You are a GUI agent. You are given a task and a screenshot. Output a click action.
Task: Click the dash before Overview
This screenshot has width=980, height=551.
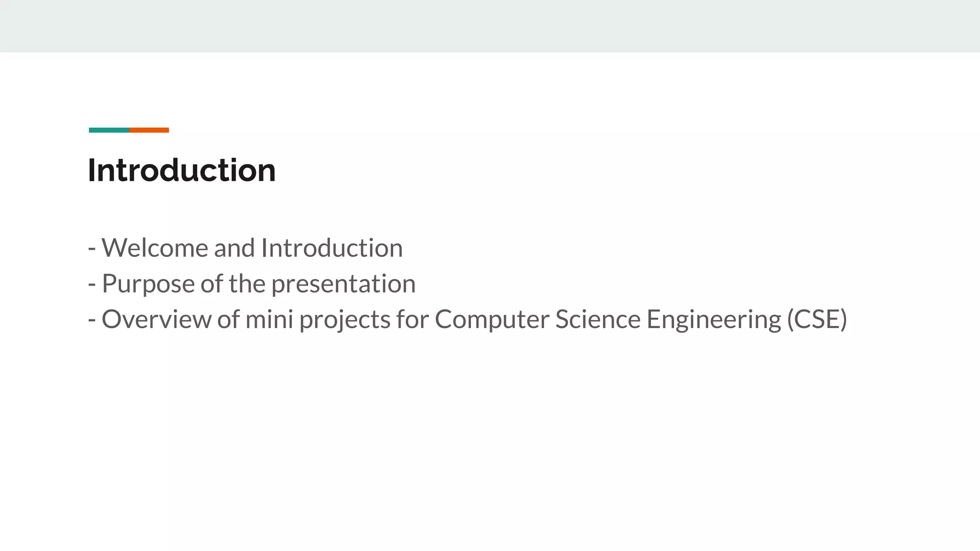click(92, 320)
